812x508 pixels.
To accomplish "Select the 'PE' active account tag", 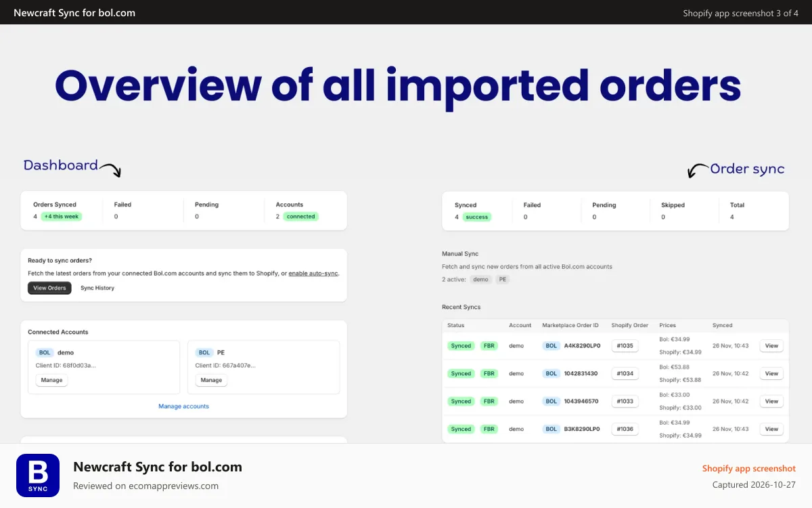I will tap(502, 279).
